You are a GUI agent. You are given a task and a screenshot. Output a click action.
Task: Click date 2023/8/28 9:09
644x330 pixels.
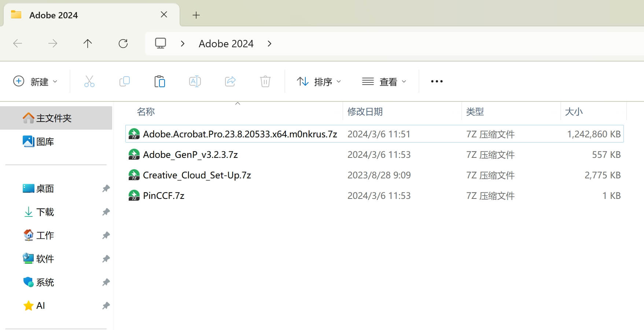379,175
